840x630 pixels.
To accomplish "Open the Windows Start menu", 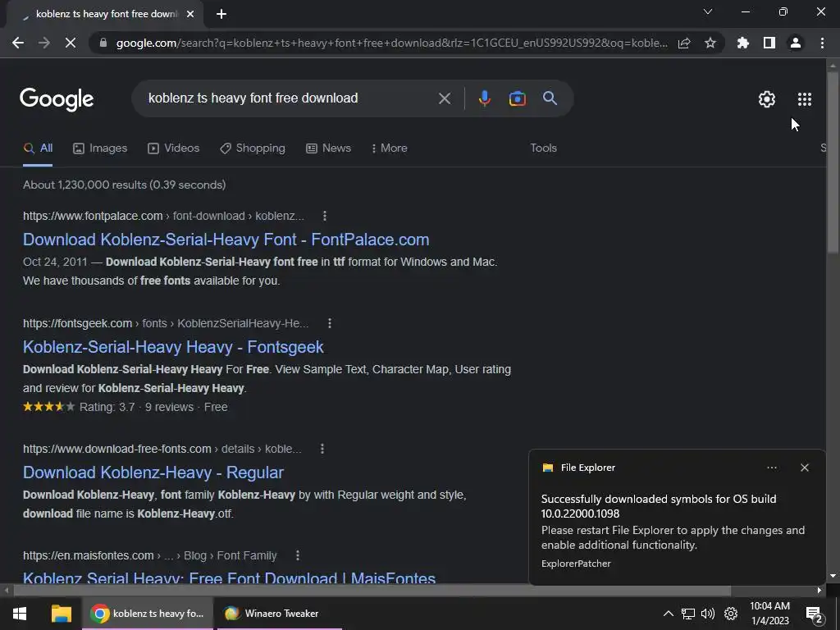I will tap(20, 614).
